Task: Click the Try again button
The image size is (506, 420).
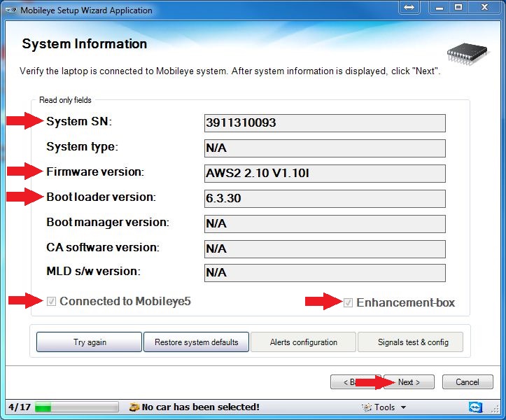Action: pyautogui.click(x=90, y=342)
